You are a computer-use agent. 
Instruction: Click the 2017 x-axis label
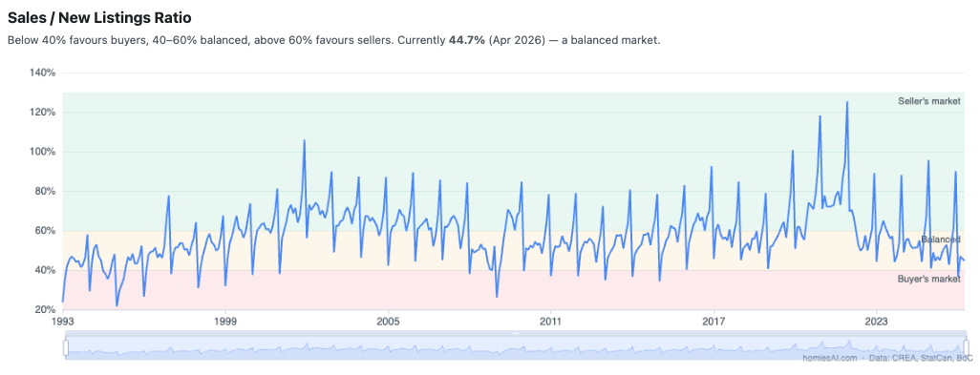[x=714, y=321]
